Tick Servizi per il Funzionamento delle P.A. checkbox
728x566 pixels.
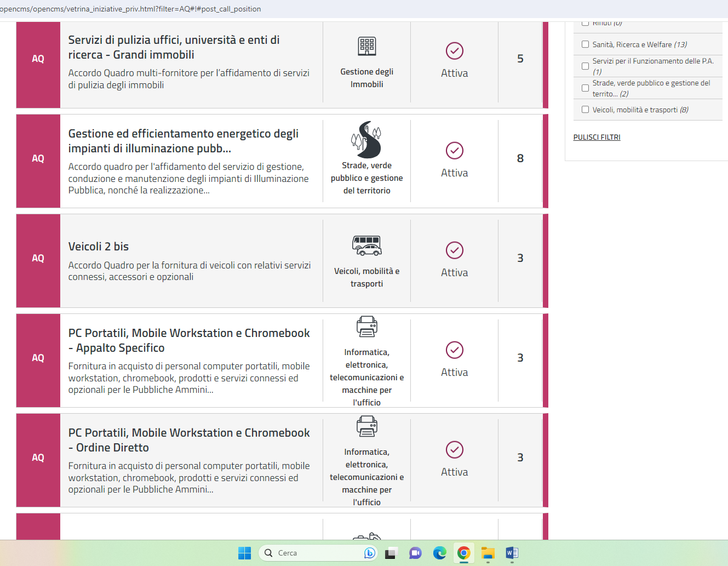coord(585,66)
